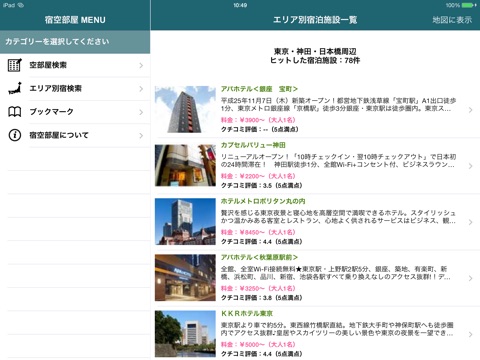
Task: Select エリア別宿検索 menu label
Action: click(55, 88)
